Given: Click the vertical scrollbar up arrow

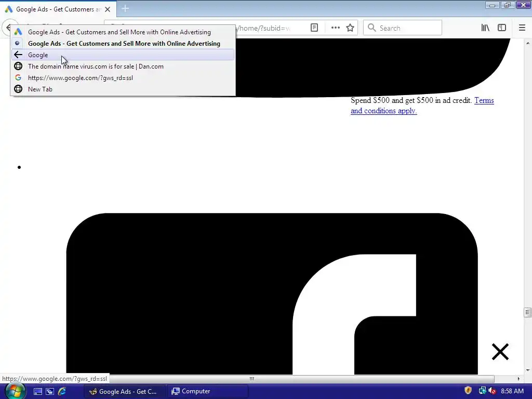Looking at the screenshot, I should [x=527, y=43].
